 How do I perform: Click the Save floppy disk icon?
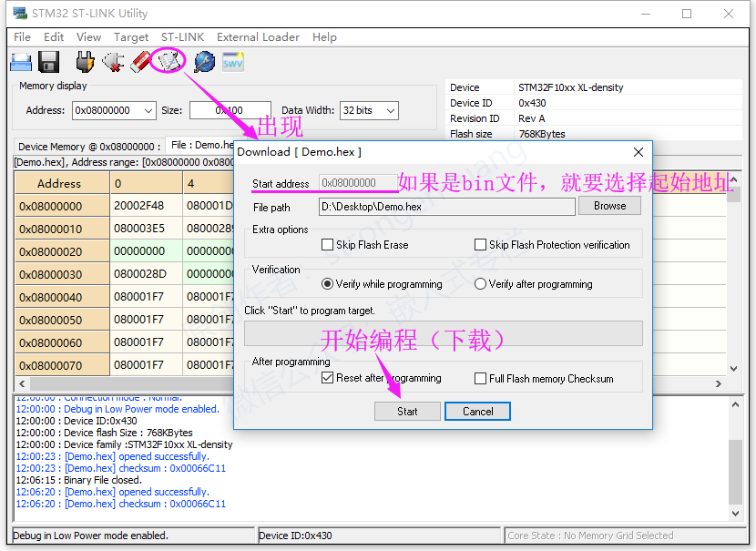[x=48, y=62]
